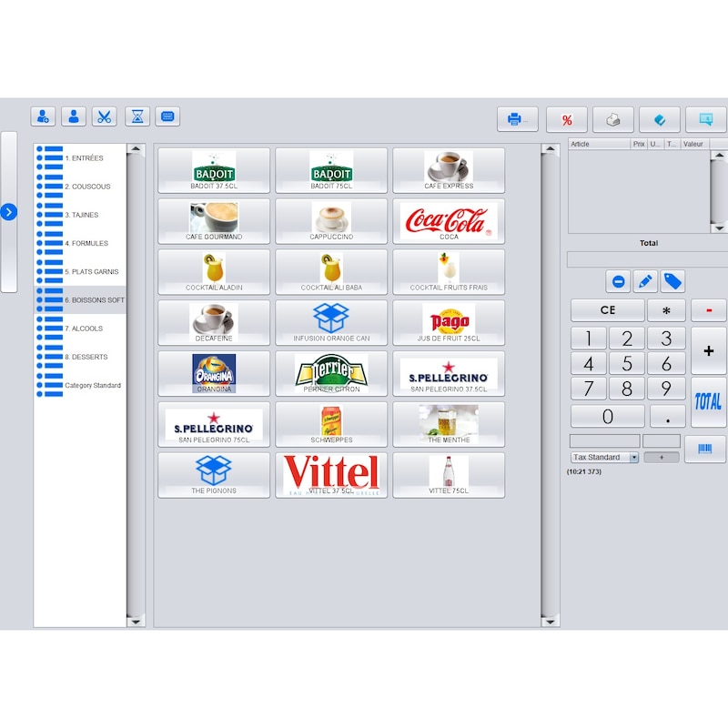This screenshot has height=728, width=728.
Task: Select COCKTAIL ALI BABA item
Action: tap(331, 272)
